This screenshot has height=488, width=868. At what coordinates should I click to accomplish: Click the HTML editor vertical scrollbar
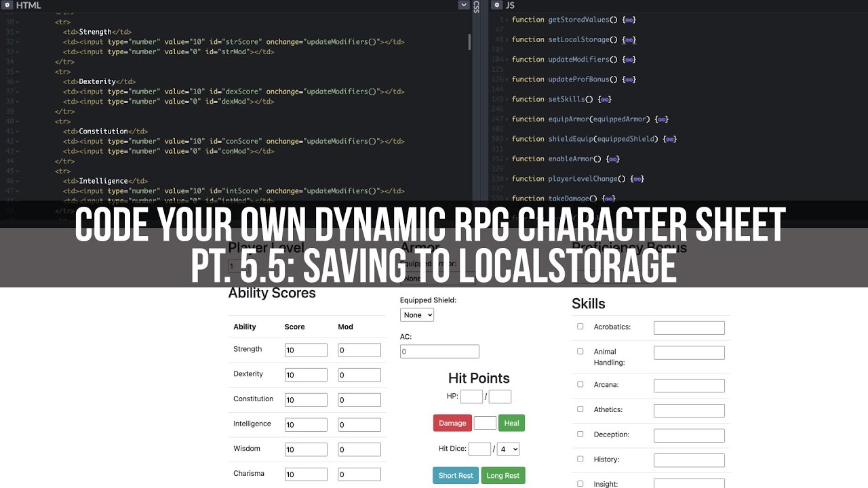469,42
